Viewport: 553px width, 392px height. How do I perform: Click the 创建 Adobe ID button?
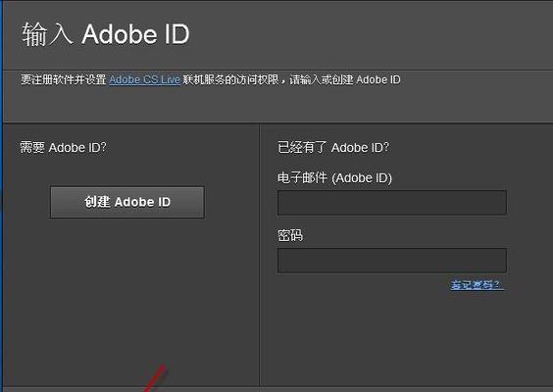[x=127, y=202]
